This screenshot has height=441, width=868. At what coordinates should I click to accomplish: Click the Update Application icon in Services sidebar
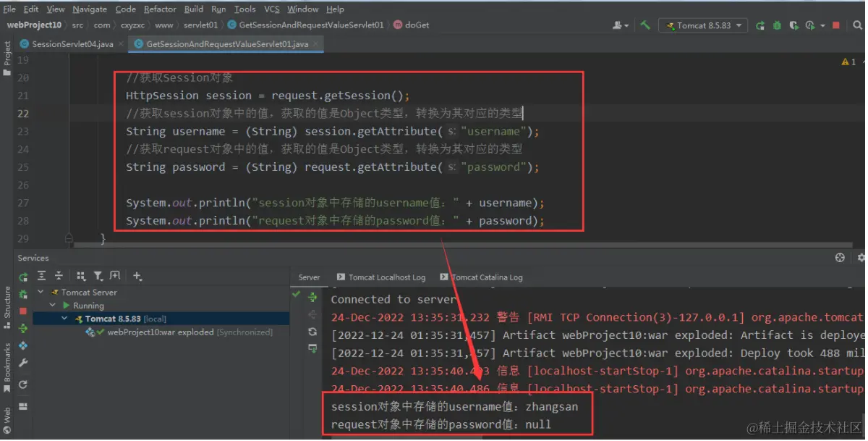(x=23, y=345)
